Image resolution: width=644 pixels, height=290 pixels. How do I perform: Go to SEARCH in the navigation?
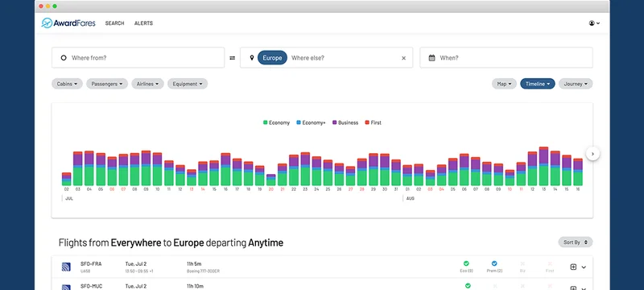coord(114,23)
